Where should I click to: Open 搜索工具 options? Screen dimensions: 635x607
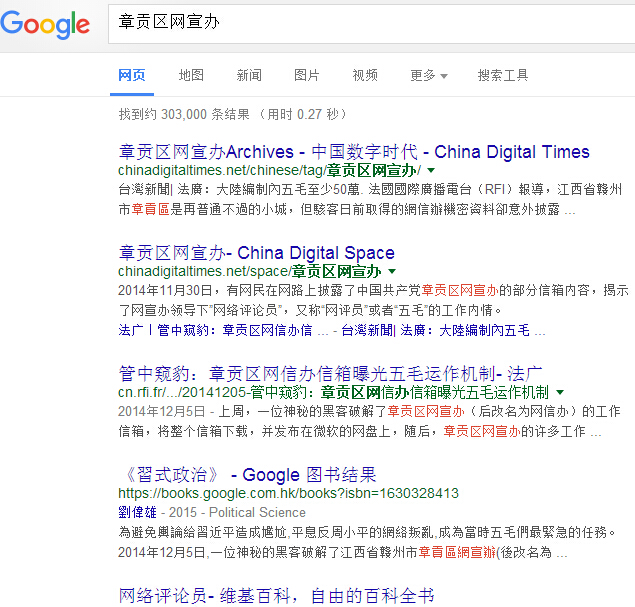(503, 76)
